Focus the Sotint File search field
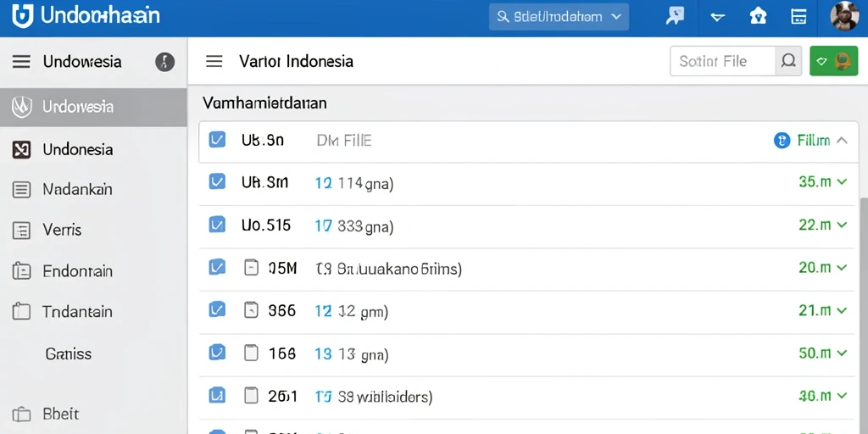Screen dimensions: 868x434 722,61
